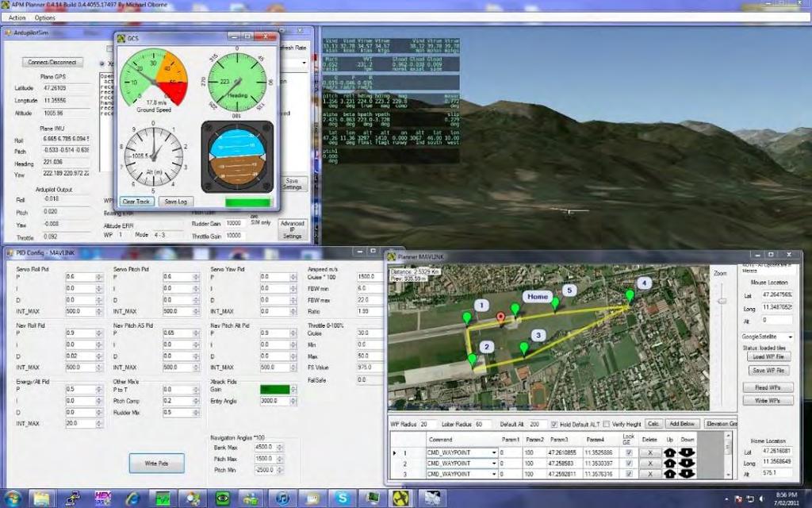This screenshot has height=508, width=812.
Task: Click the Write Pids button
Action: point(156,464)
